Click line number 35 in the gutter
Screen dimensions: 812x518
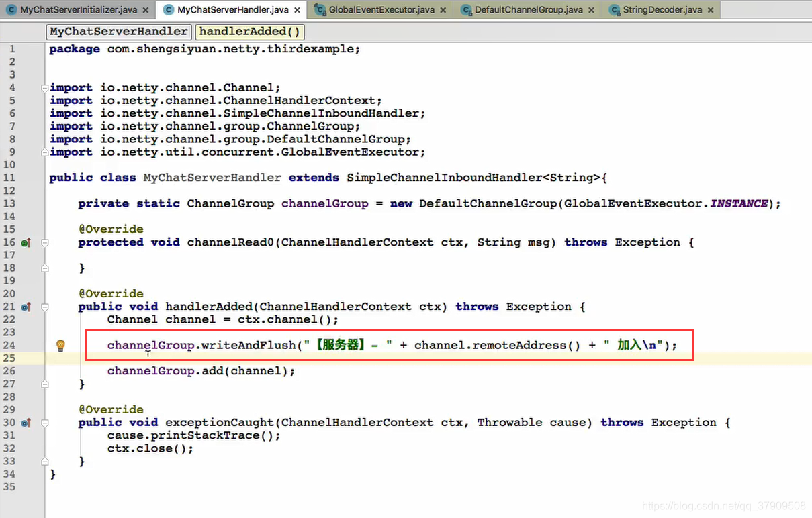click(9, 487)
